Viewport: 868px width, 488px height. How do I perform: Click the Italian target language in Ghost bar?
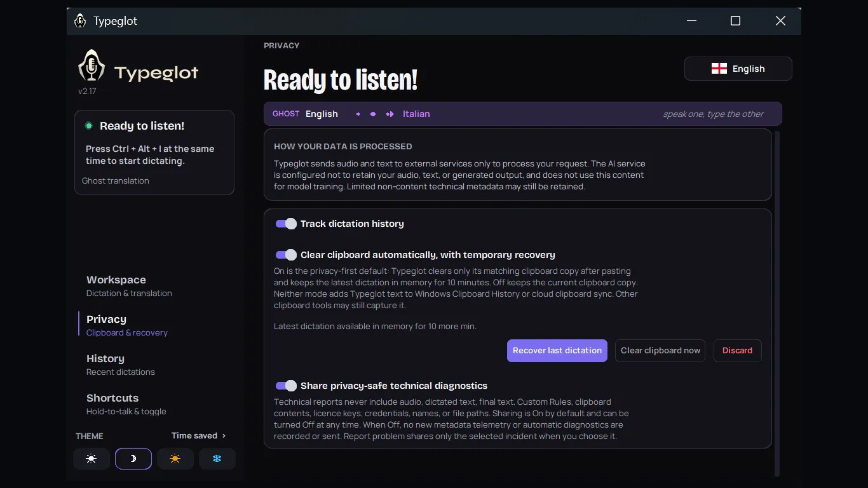pyautogui.click(x=416, y=114)
